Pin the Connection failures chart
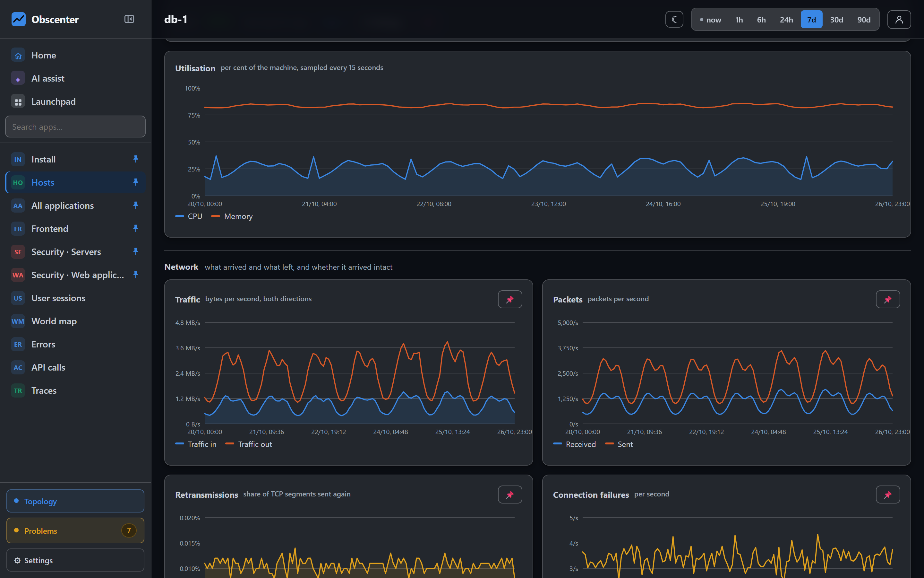Screen dimensions: 924x578 pos(887,495)
